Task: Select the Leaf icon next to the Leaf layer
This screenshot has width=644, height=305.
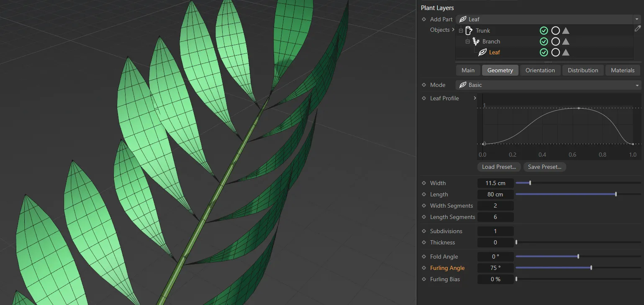Action: point(482,52)
